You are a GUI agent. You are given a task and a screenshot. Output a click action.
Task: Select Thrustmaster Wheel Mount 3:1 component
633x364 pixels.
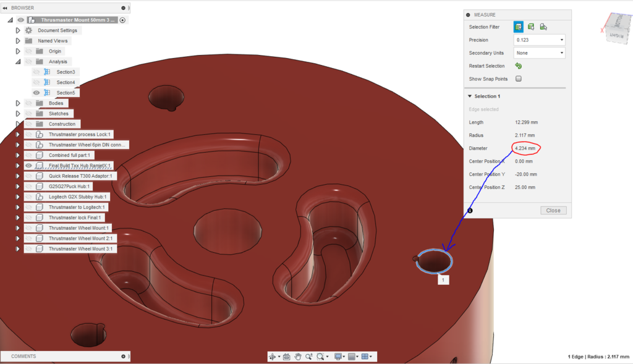(81, 249)
